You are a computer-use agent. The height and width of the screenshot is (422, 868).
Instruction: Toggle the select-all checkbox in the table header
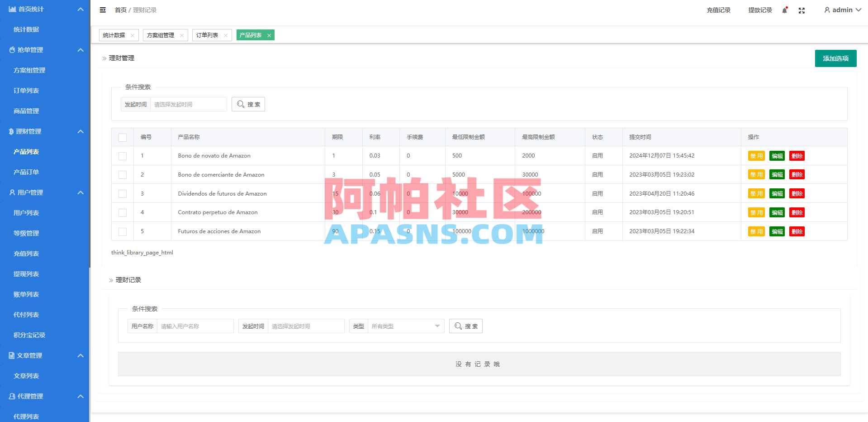122,137
